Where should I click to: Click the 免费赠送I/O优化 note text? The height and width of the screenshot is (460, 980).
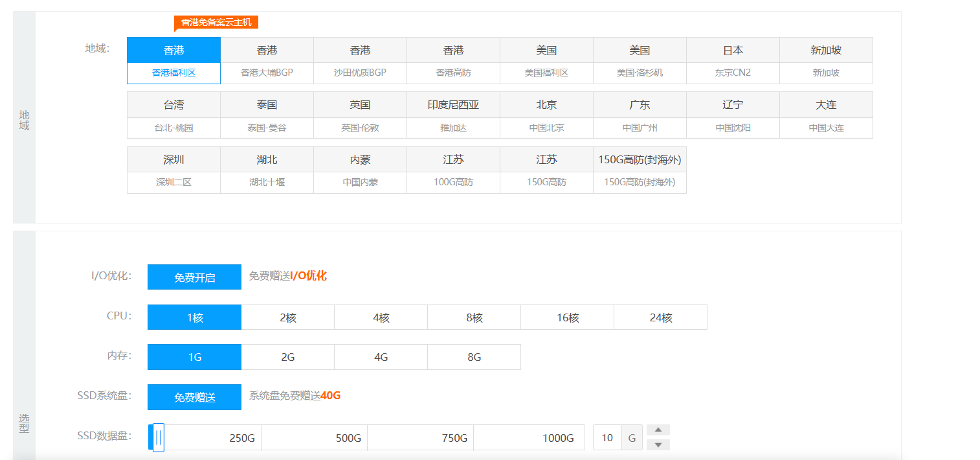pyautogui.click(x=288, y=276)
